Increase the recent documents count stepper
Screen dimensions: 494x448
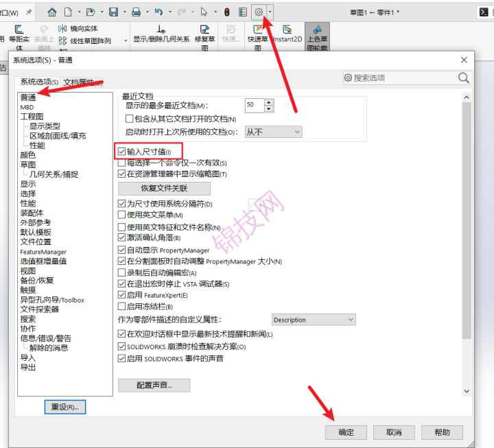tap(268, 102)
